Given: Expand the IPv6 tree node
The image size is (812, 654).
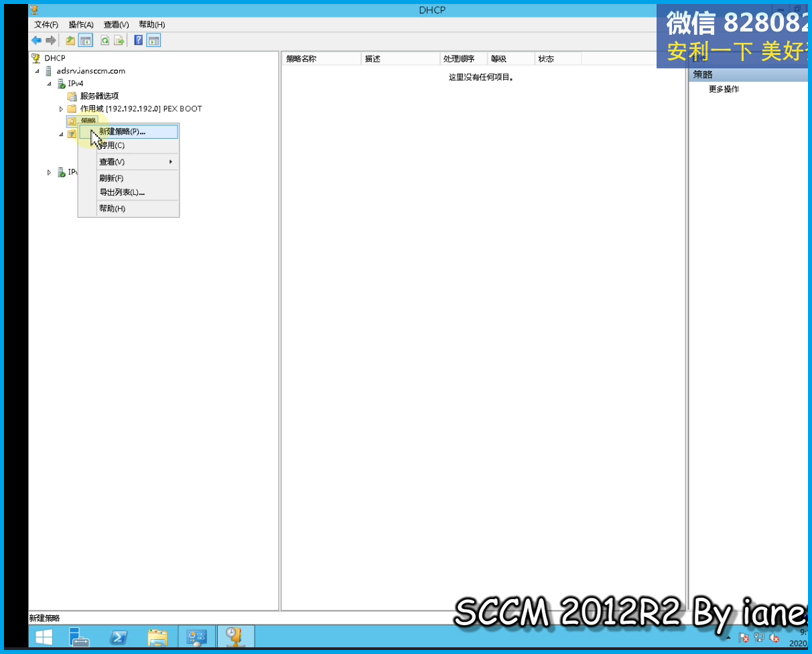Looking at the screenshot, I should coord(49,172).
